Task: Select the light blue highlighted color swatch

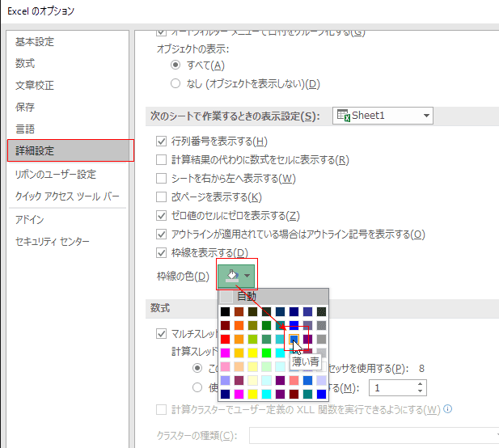Action: click(294, 339)
